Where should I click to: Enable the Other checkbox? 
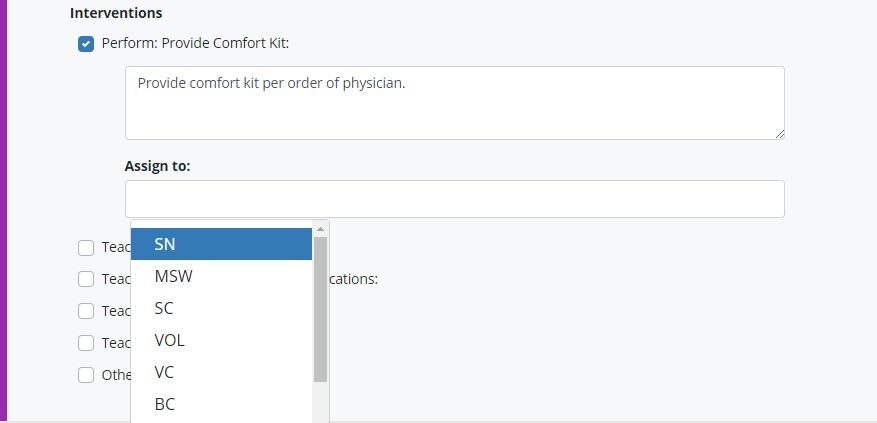point(86,375)
